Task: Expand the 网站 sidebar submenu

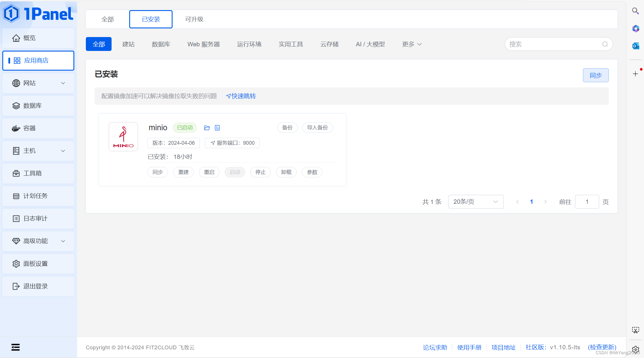Action: click(x=38, y=83)
